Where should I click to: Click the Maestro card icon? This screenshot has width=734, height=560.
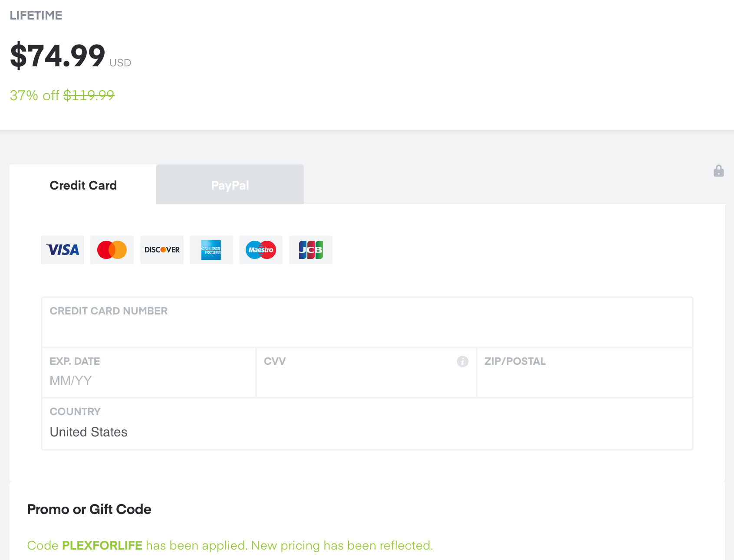[261, 250]
